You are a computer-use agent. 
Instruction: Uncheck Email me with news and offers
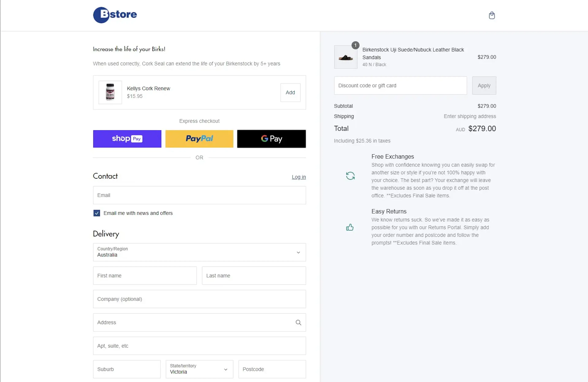pyautogui.click(x=97, y=213)
